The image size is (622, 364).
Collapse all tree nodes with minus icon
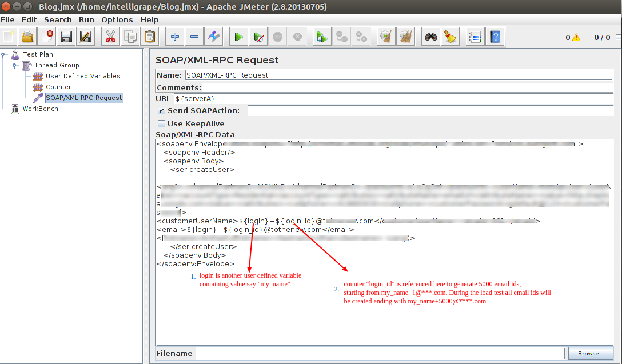[x=194, y=37]
